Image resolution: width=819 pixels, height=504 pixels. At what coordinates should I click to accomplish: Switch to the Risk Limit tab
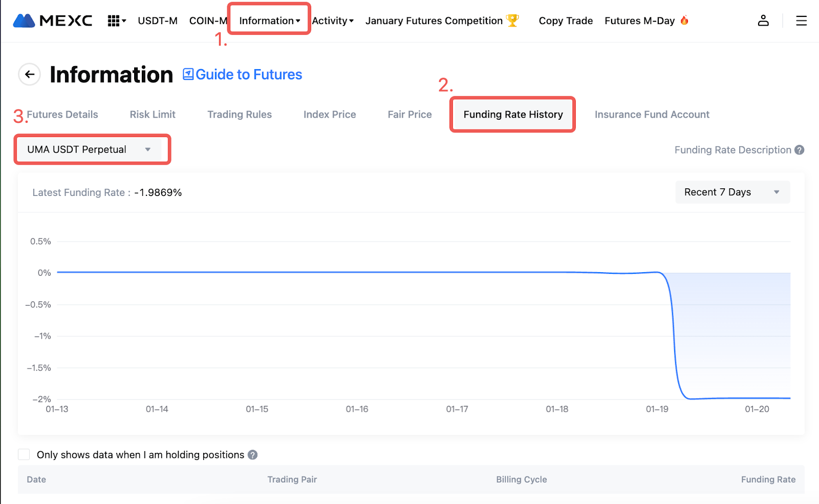point(153,115)
